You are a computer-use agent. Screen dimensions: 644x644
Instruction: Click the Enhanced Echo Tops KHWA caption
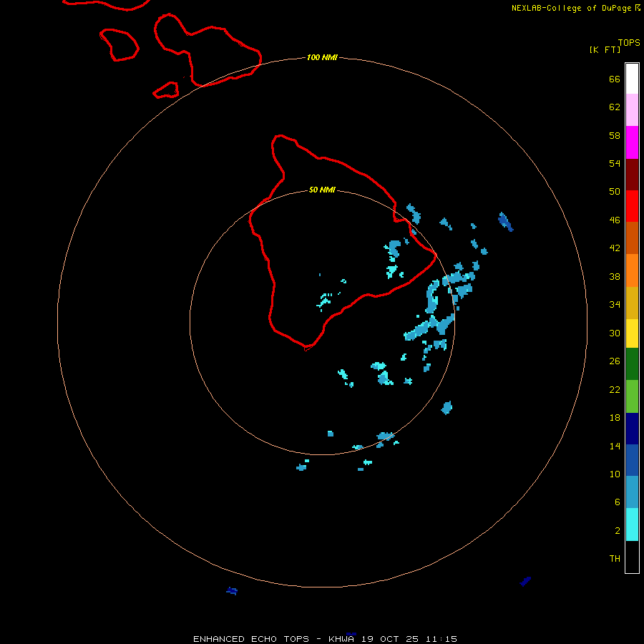[x=325, y=639]
